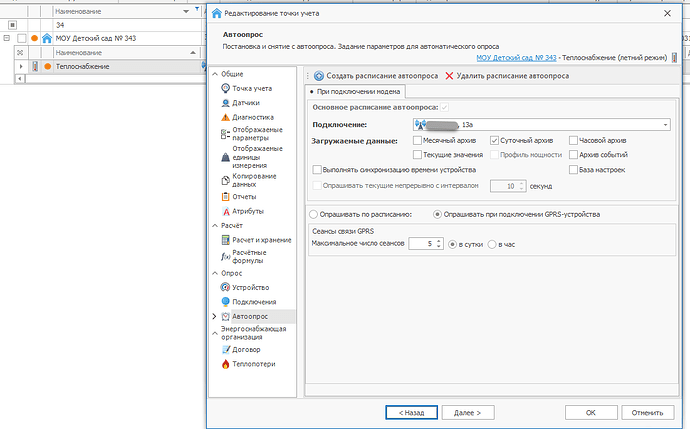
Task: Go to Расчет и хранение settings
Action: 259,240
